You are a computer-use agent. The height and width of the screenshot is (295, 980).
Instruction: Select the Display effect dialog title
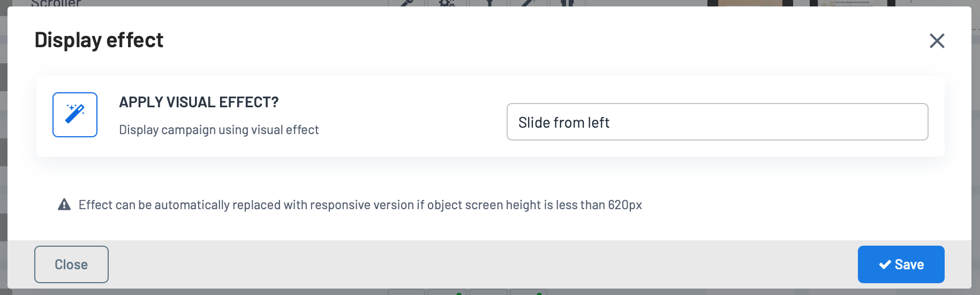99,40
